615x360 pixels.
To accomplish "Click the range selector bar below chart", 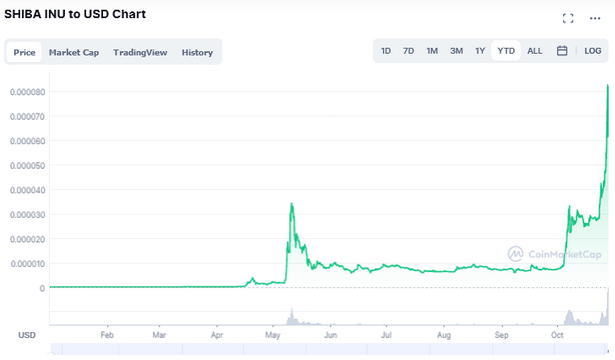I will (x=329, y=349).
